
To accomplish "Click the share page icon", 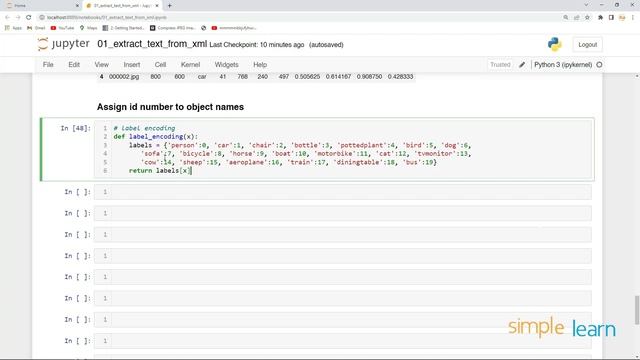I will point(576,17).
